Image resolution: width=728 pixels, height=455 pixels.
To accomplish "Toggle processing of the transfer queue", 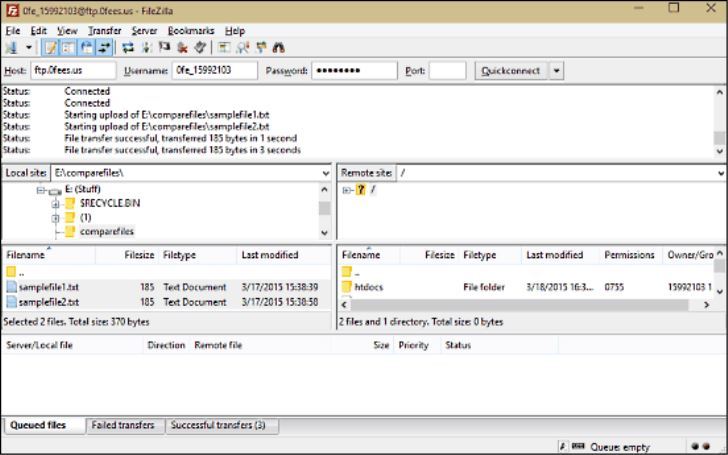I will point(146,47).
